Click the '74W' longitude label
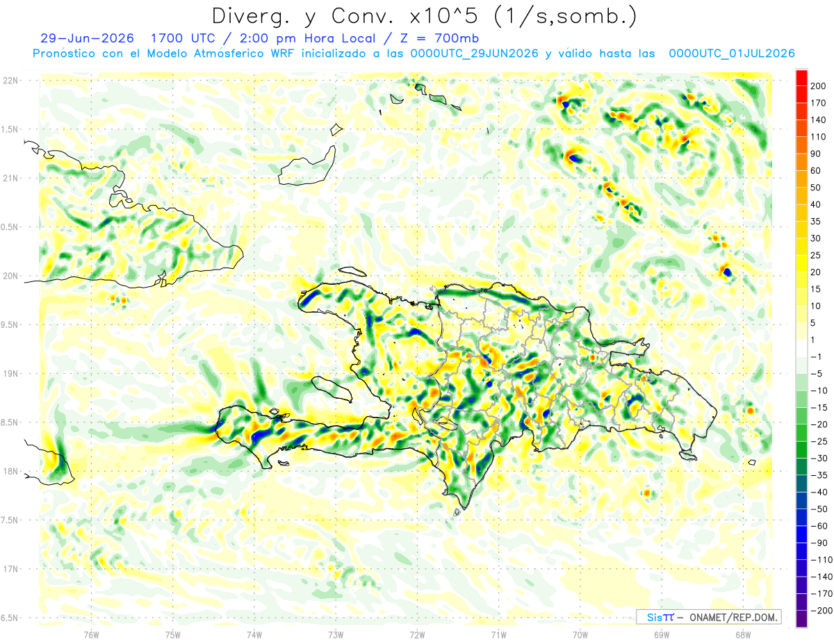 tap(254, 634)
